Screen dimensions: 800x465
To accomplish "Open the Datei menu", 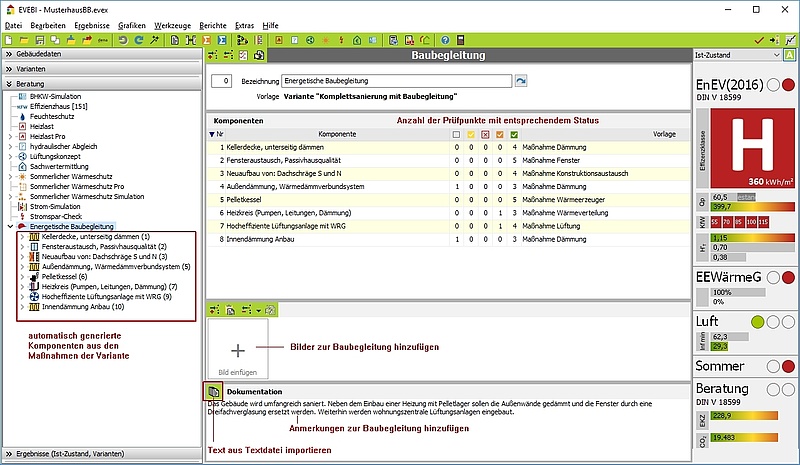I will [x=13, y=26].
